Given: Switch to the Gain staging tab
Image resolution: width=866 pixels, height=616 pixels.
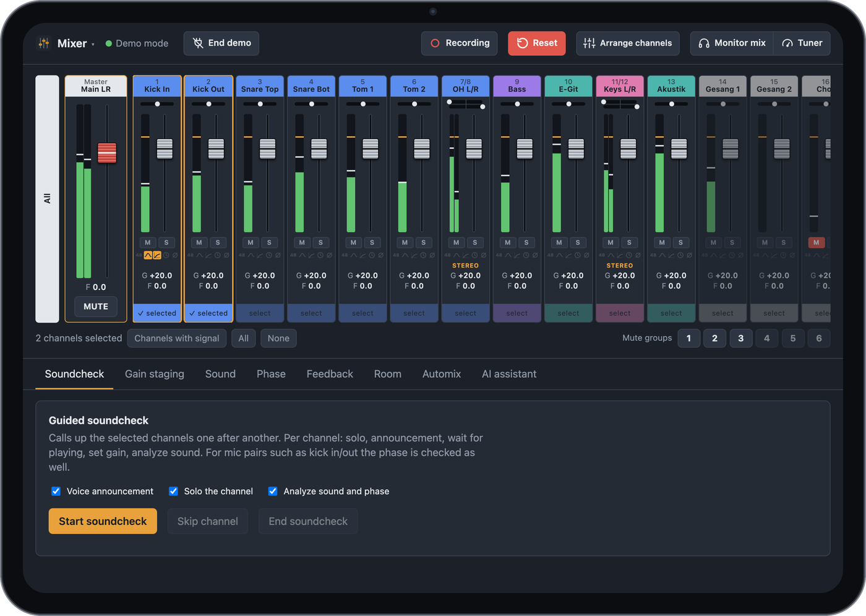Looking at the screenshot, I should 155,374.
